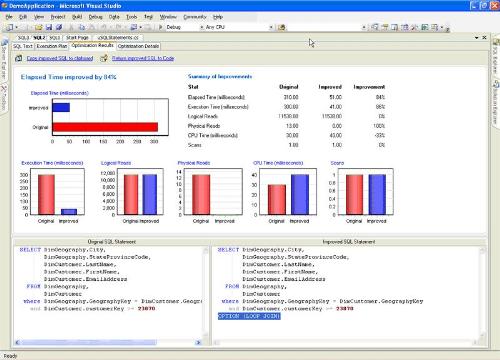Open the SQL Explorer side tab on right

click(496, 57)
